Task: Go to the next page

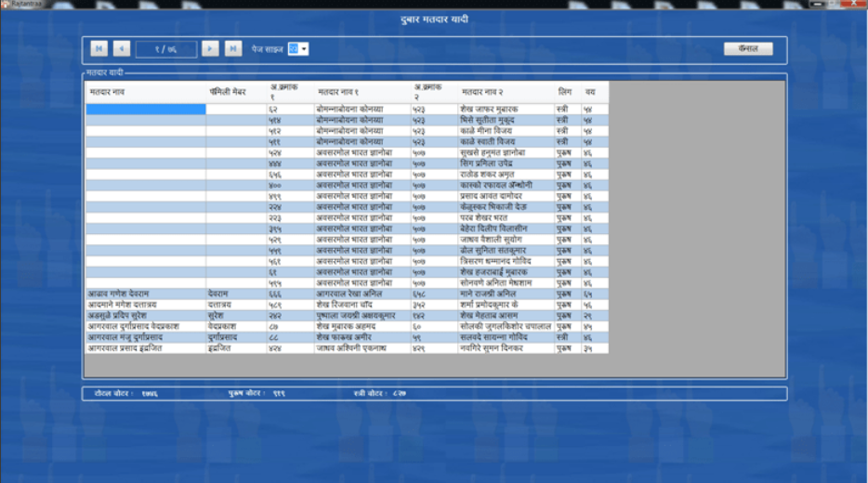Action: tap(211, 48)
